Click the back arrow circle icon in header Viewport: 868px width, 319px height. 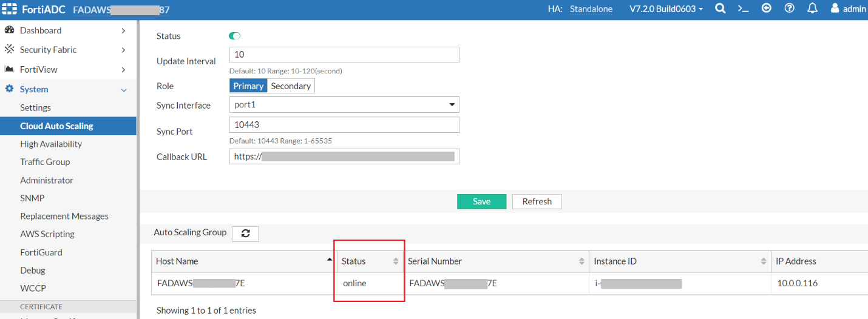coord(766,8)
